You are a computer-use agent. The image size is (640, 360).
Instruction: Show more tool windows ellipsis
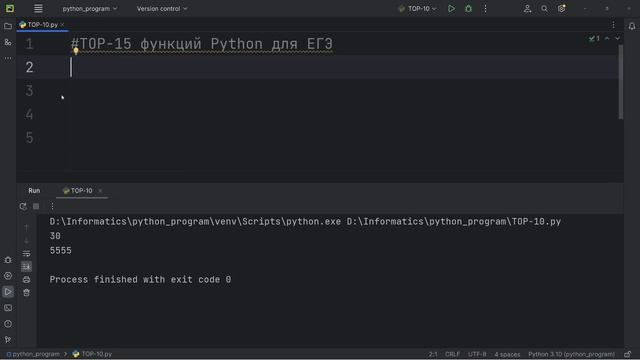pyautogui.click(x=8, y=58)
